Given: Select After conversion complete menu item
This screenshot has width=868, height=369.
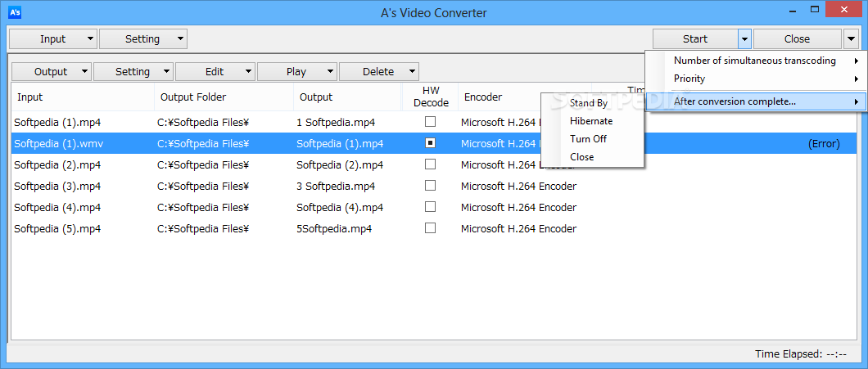Looking at the screenshot, I should (756, 101).
